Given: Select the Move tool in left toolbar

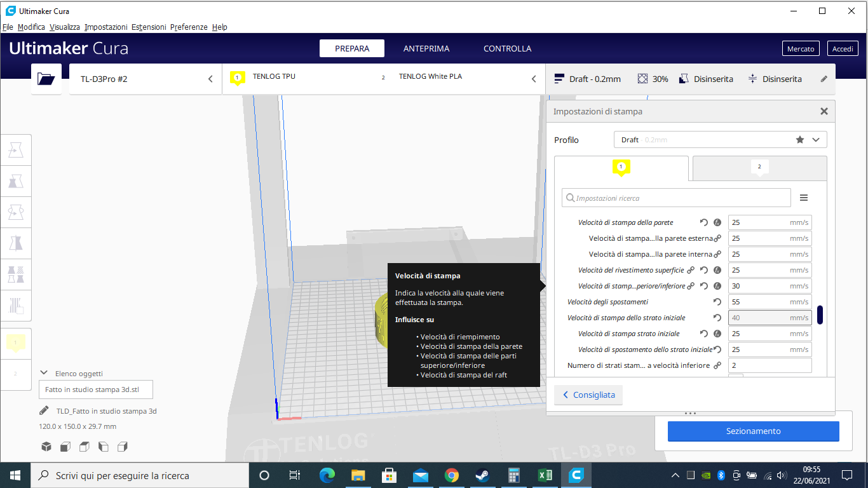Looking at the screenshot, I should 15,151.
